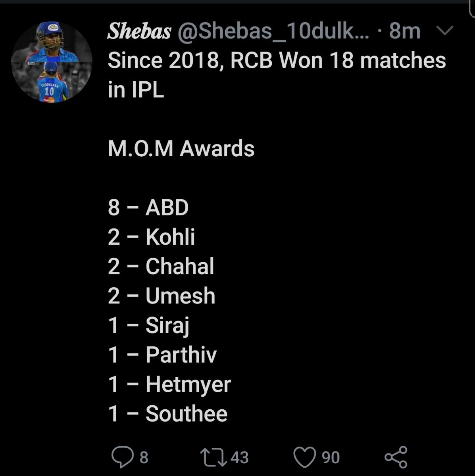Select the 'RCB Won 18 matches' text

tap(338, 60)
